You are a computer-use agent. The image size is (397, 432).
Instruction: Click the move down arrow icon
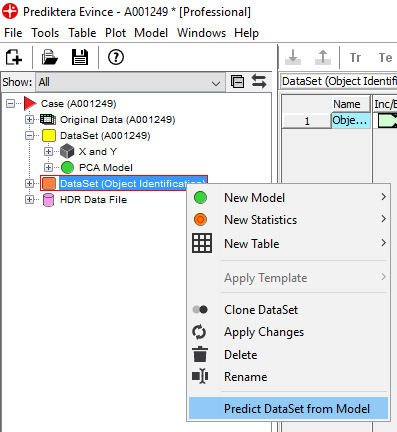pyautogui.click(x=293, y=57)
